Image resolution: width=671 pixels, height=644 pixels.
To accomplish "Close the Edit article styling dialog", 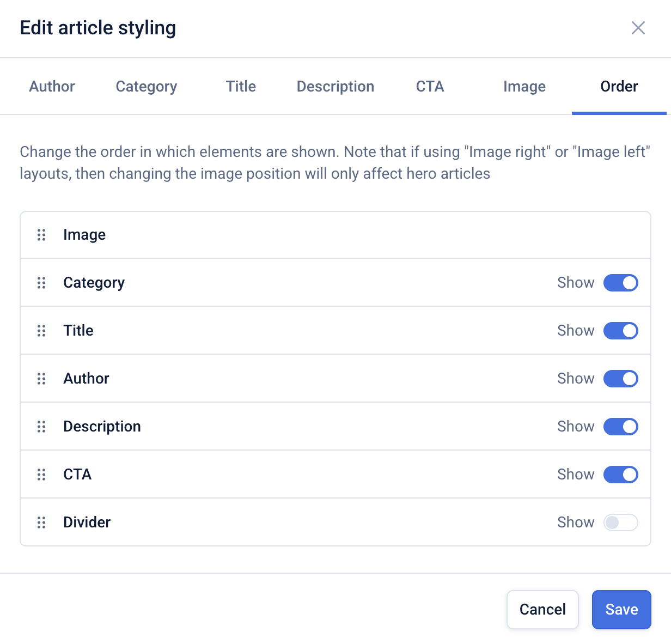I will [x=638, y=28].
